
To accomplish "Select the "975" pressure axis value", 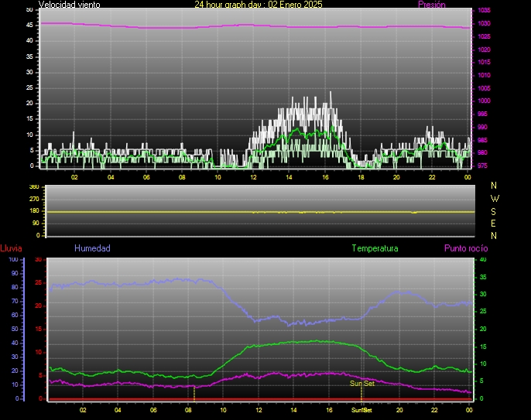I will [482, 166].
